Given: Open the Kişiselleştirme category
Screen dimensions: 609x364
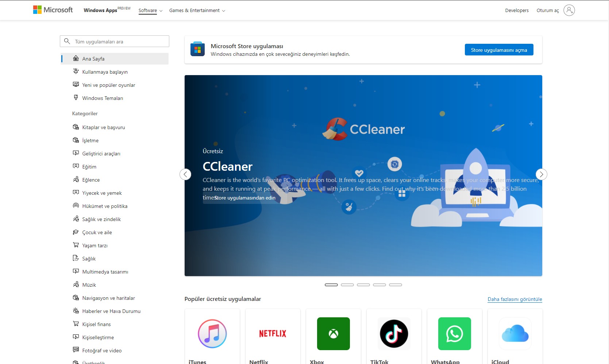Looking at the screenshot, I should pyautogui.click(x=115, y=337).
